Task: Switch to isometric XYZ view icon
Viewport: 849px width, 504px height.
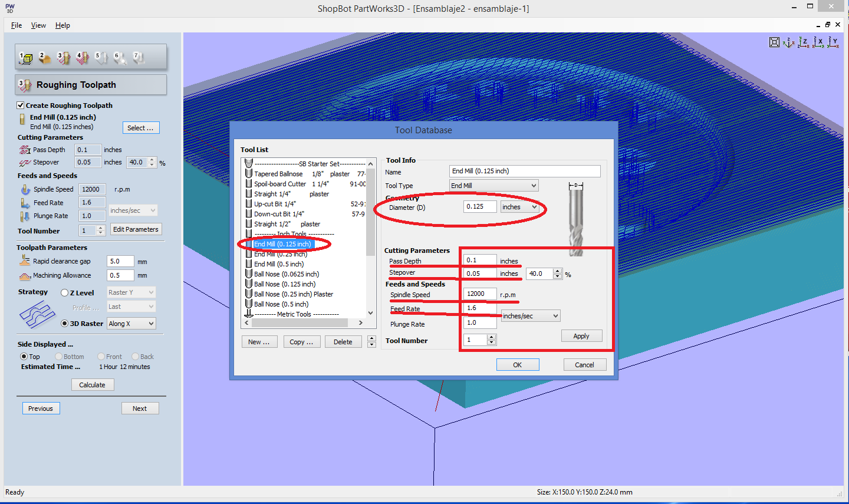Action: pyautogui.click(x=788, y=42)
